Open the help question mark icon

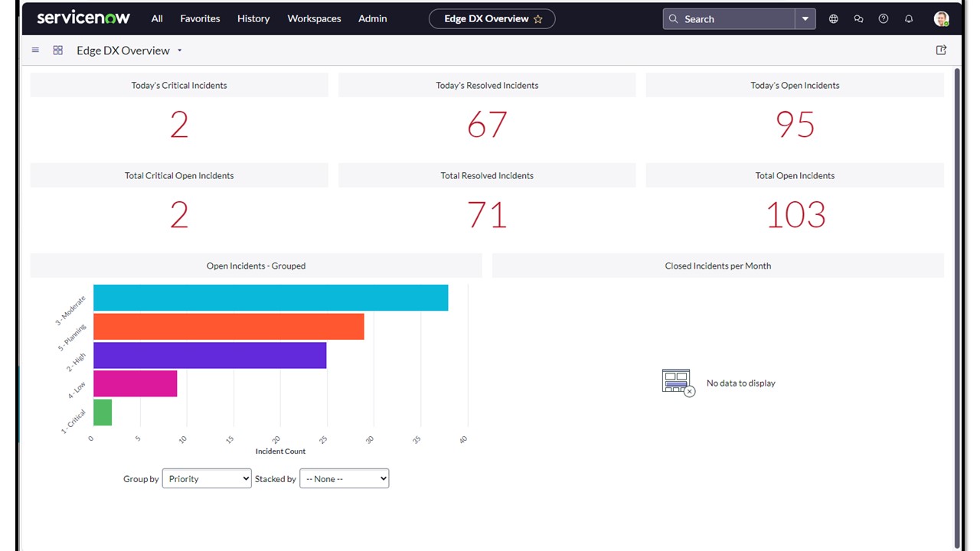(884, 19)
